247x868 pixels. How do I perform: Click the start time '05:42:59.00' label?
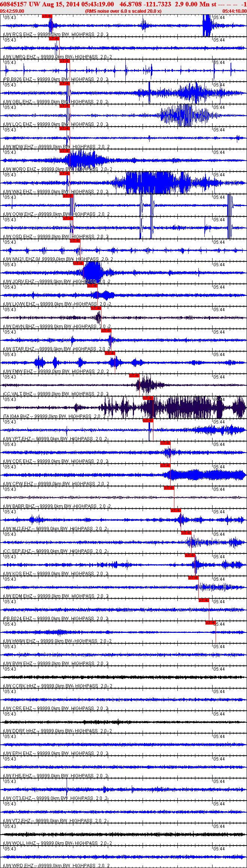[12, 11]
